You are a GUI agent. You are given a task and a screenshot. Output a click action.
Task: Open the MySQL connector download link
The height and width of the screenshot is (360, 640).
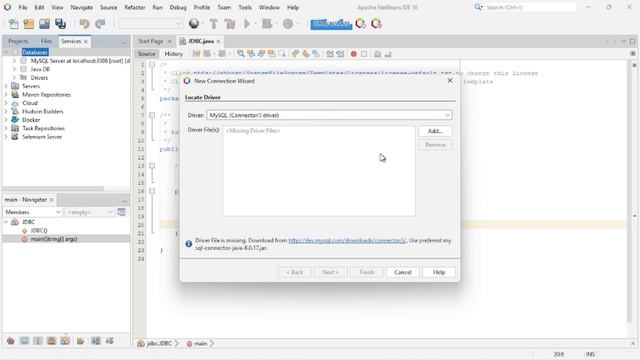(x=347, y=240)
